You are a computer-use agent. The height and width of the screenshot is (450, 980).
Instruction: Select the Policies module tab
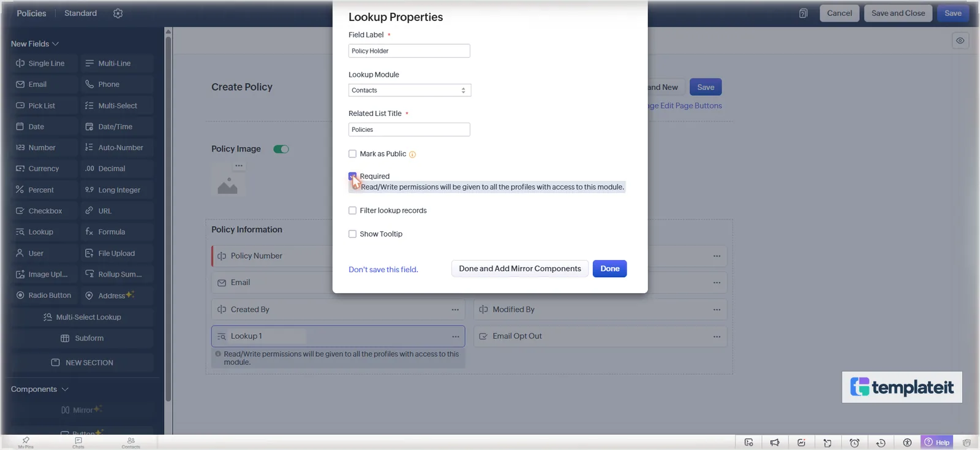[x=31, y=13]
